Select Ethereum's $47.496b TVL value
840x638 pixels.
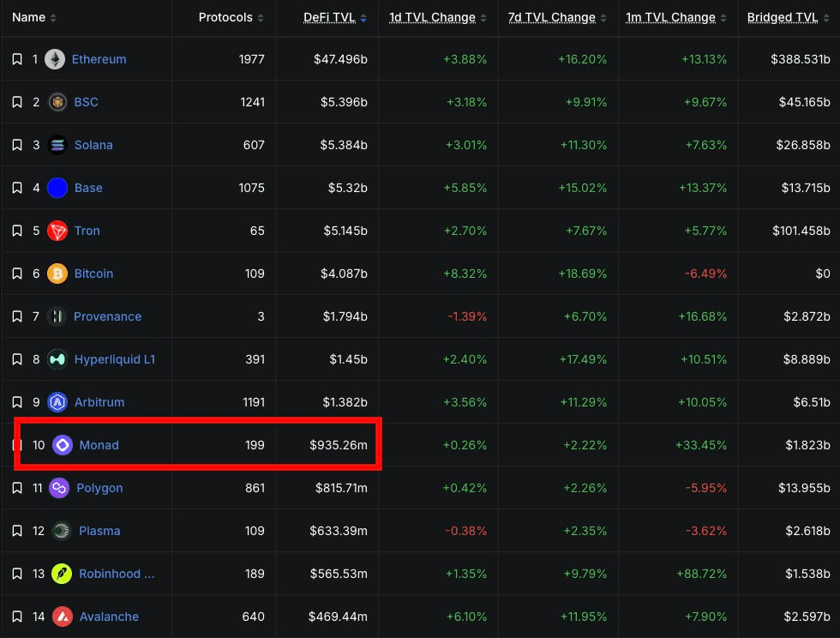(341, 59)
